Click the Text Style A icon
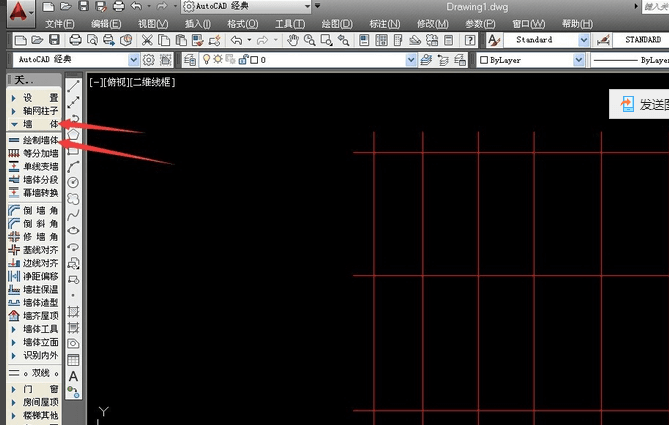 point(494,41)
